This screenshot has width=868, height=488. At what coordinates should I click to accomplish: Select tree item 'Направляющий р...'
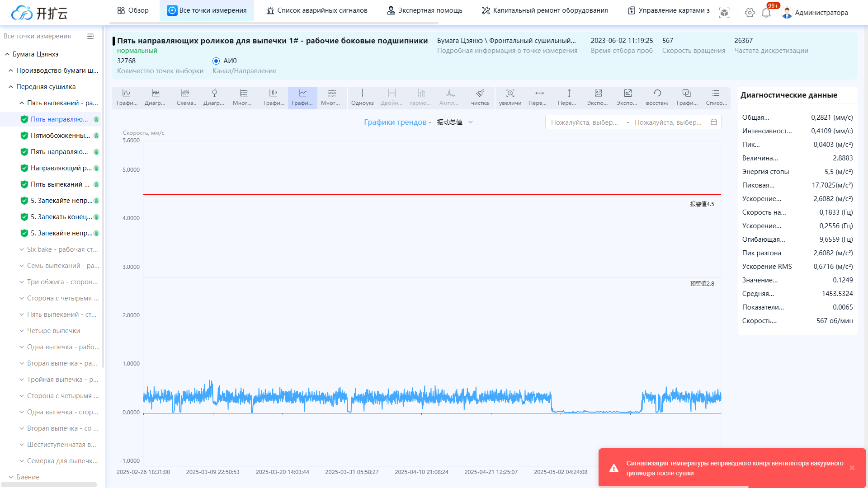[x=61, y=168]
